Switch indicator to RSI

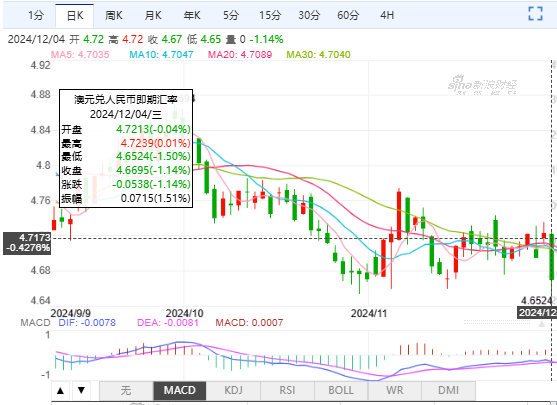coord(287,391)
